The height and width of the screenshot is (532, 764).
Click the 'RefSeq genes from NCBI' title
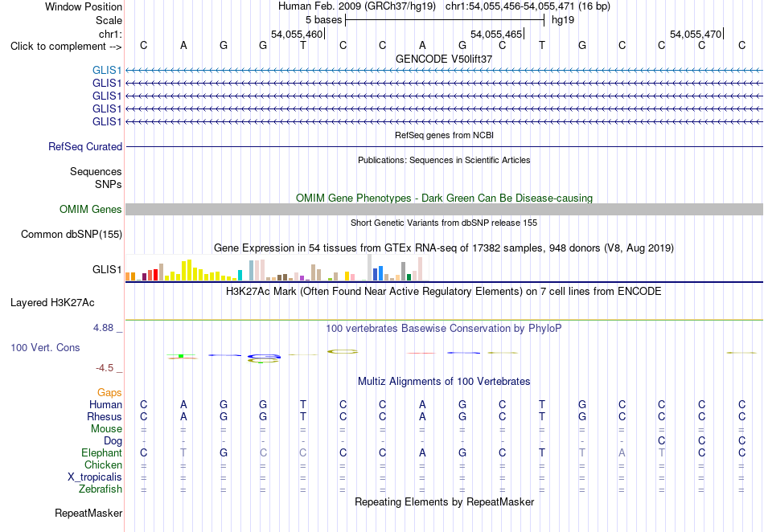444,135
